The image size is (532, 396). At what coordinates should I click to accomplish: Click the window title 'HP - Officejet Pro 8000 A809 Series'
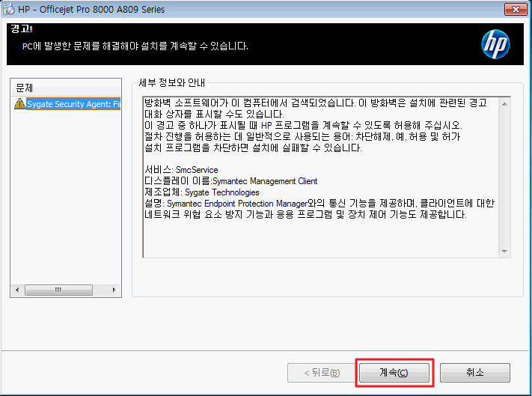coord(91,9)
